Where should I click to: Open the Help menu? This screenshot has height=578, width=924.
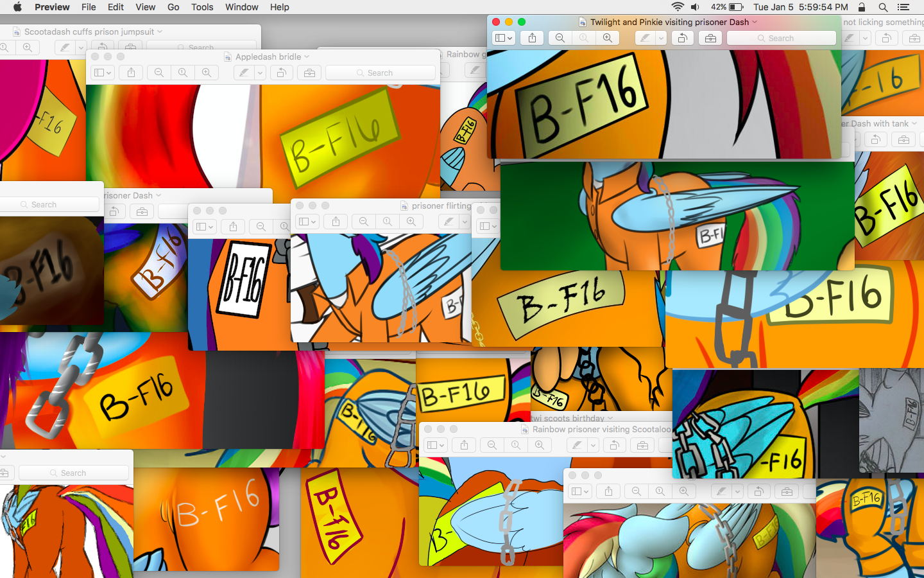click(280, 7)
